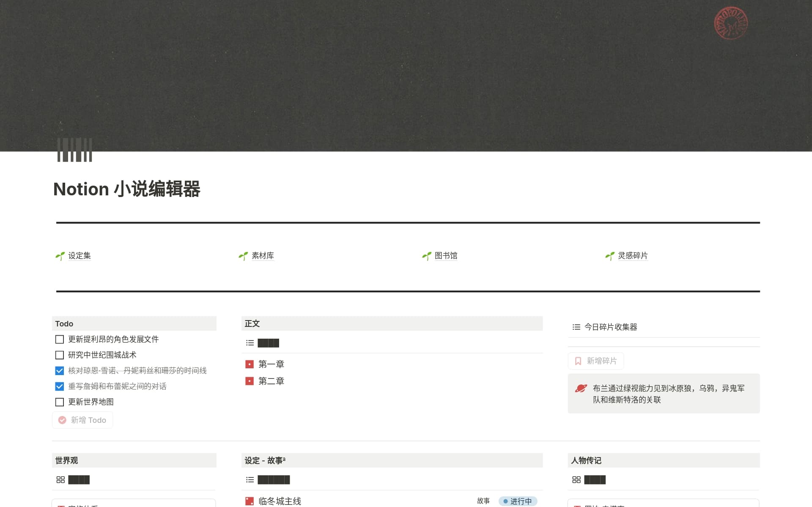Select the gallery view tab under 人物传记

coord(589,480)
